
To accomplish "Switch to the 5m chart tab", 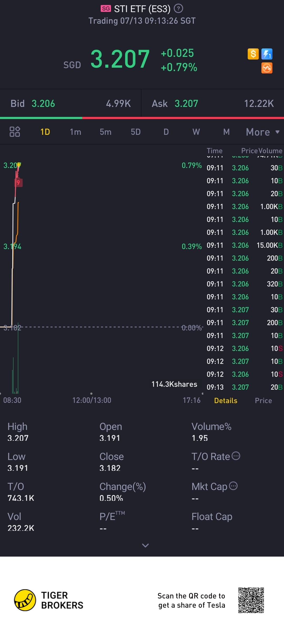I will click(105, 132).
